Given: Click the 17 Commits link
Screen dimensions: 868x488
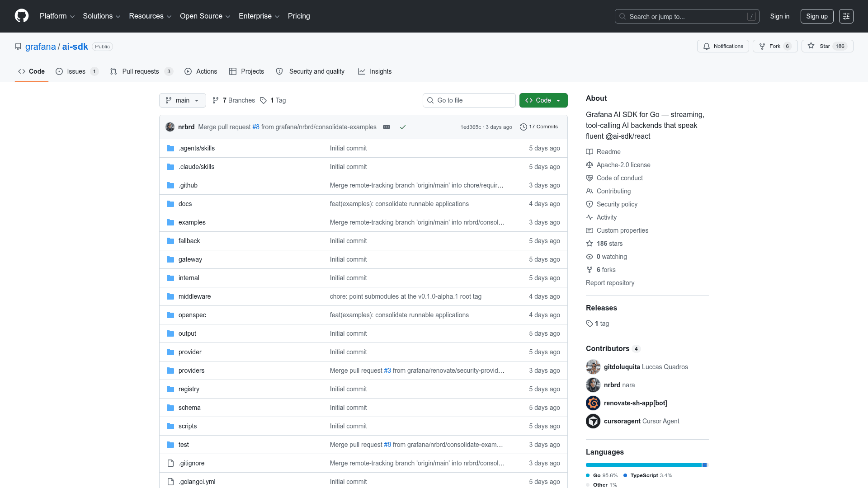Looking at the screenshot, I should [x=539, y=127].
